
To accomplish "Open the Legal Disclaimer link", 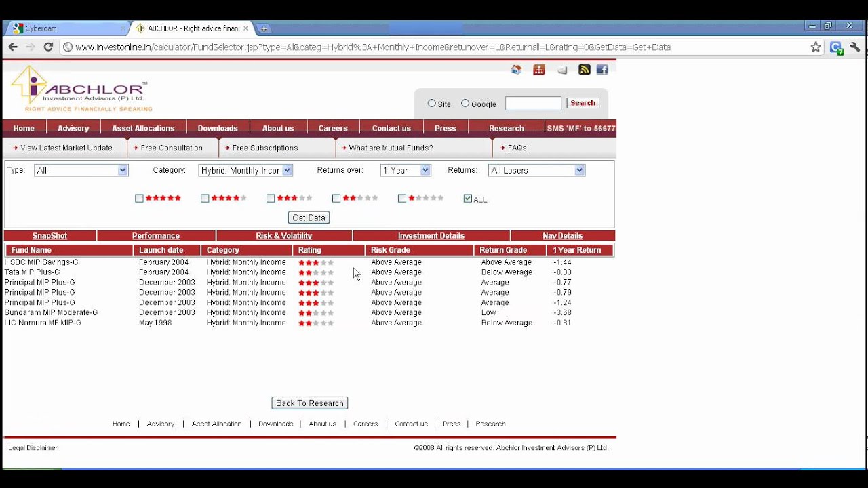I will point(33,448).
